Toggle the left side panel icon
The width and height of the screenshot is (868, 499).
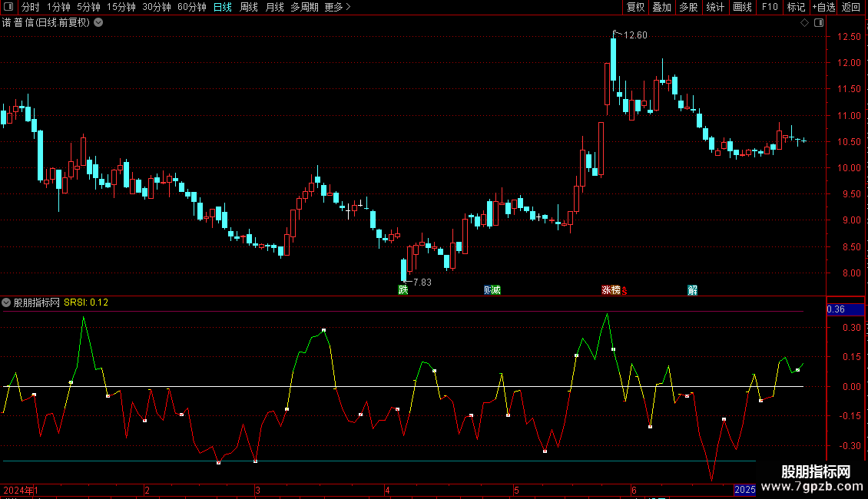point(8,7)
